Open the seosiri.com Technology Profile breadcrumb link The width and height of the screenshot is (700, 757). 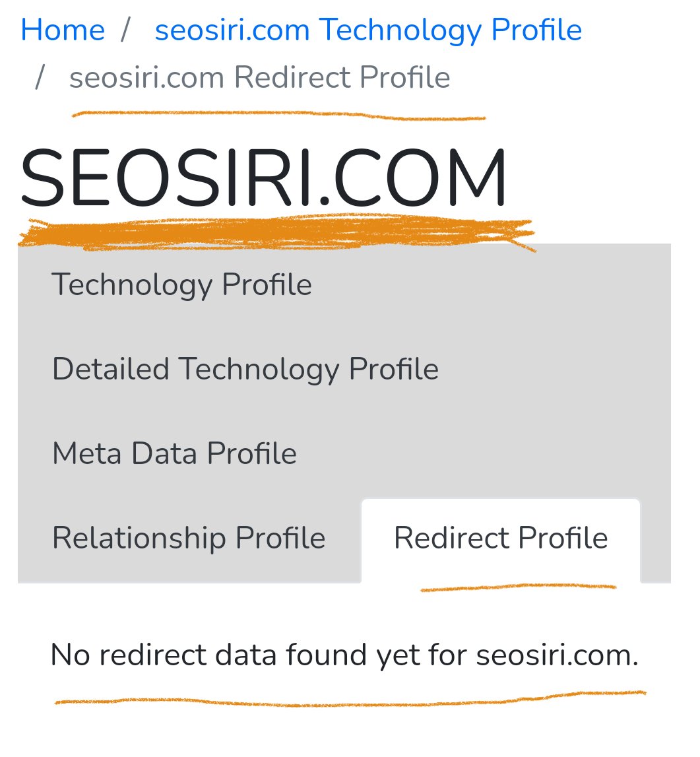coord(367,29)
